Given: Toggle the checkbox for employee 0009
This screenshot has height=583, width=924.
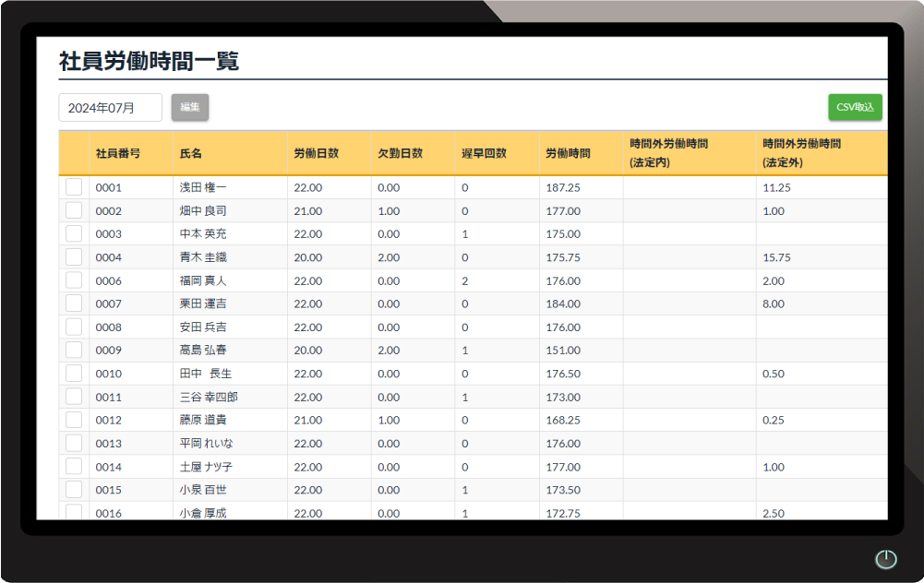Looking at the screenshot, I should point(74,351).
